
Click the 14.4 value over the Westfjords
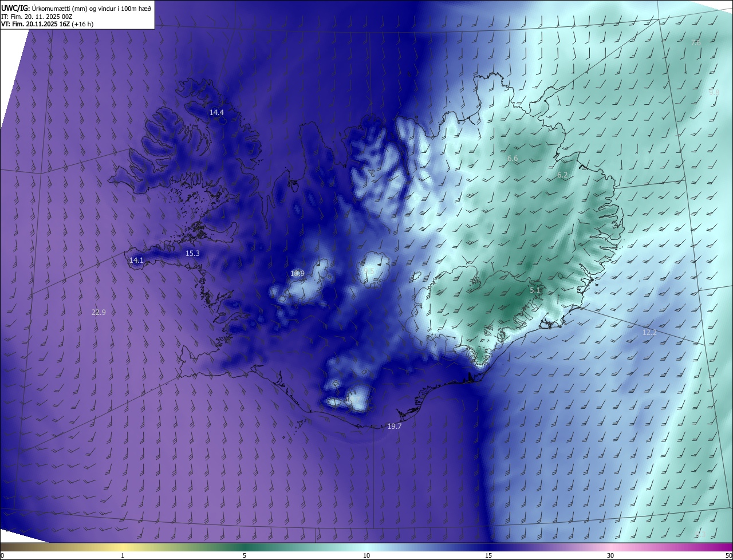(216, 113)
